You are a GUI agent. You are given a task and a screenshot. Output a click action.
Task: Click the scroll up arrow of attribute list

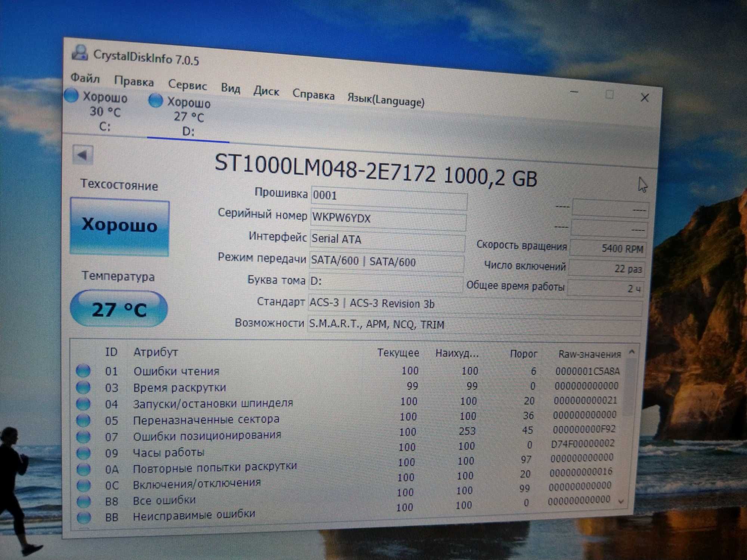point(632,352)
